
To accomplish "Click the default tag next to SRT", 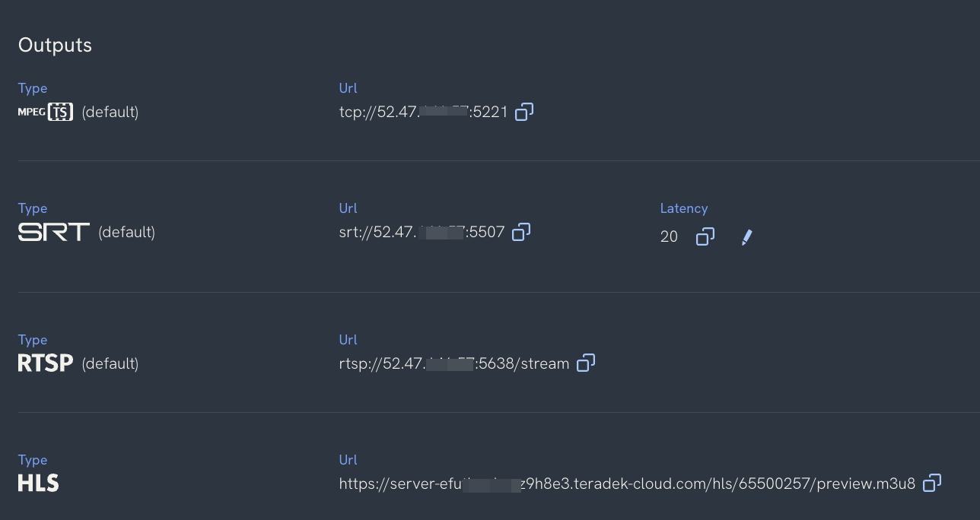I will click(x=126, y=232).
